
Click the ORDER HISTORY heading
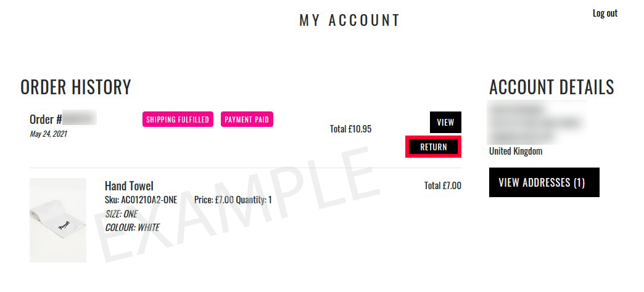pos(76,87)
